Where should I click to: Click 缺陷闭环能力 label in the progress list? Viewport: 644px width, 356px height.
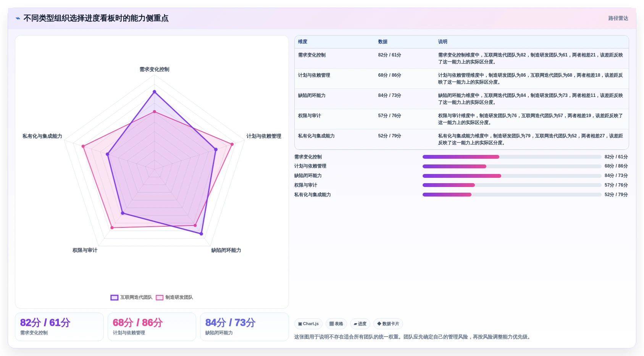308,176
